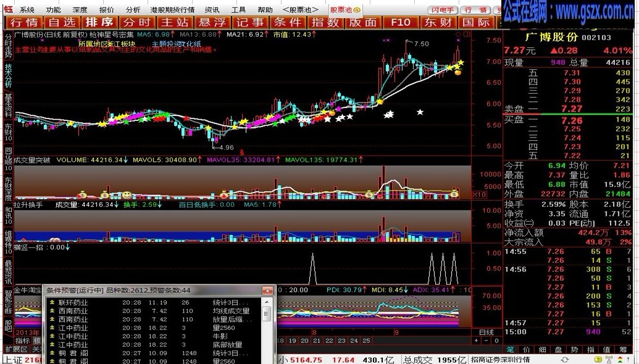Select the 西南药业 均线成交量 alert row
639x364 pixels.
tap(152, 311)
